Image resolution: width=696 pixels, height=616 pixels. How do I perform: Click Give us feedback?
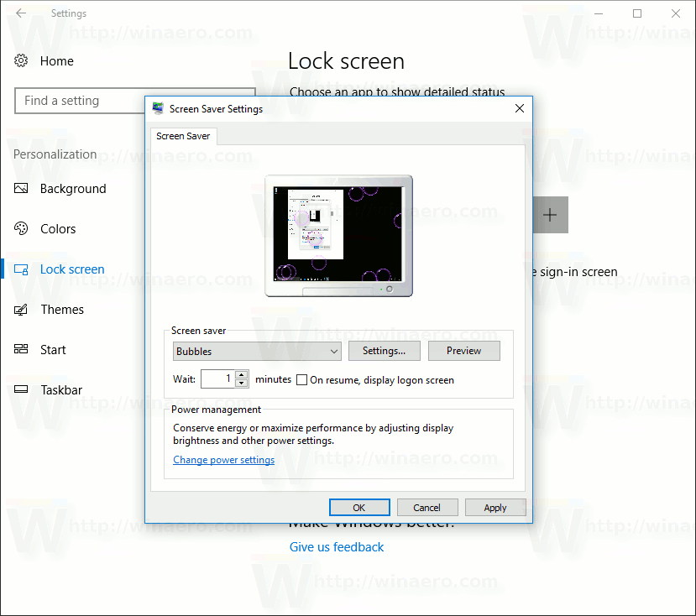336,546
